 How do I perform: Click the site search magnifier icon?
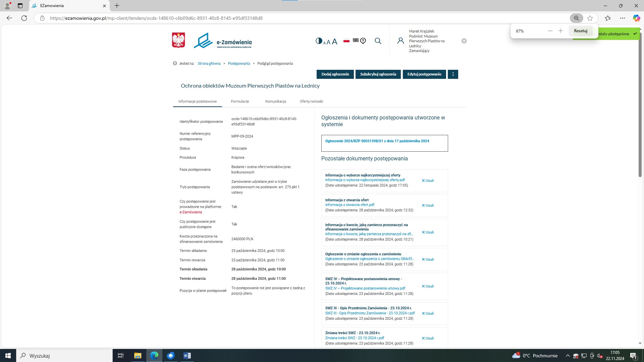[378, 41]
